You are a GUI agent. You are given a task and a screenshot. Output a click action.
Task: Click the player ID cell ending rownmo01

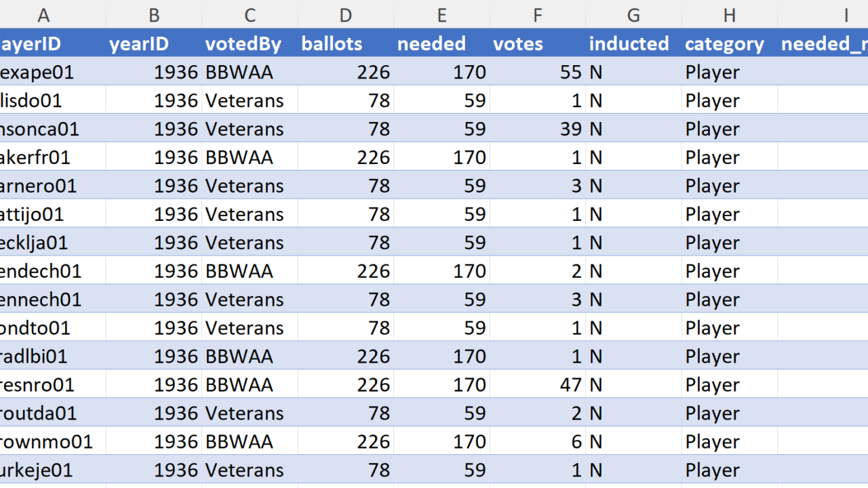coord(52,442)
